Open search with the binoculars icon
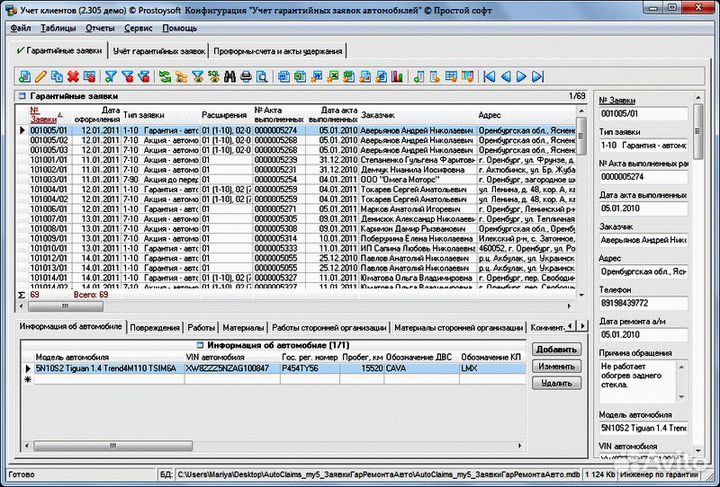This screenshot has width=720, height=487. coord(230,76)
